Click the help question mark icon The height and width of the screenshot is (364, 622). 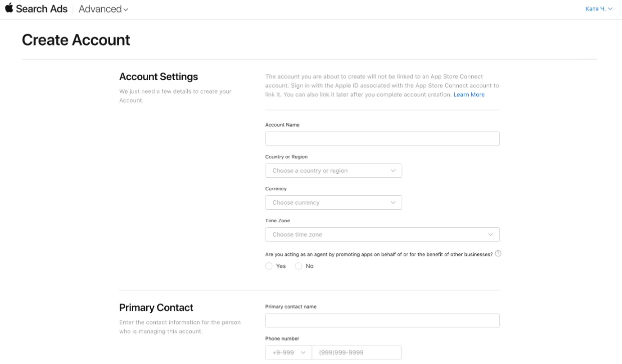[498, 254]
